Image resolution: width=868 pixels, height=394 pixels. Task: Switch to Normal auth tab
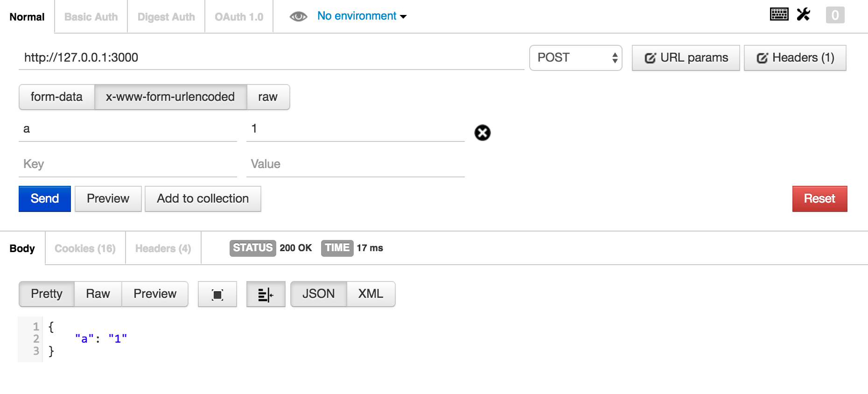pyautogui.click(x=27, y=17)
